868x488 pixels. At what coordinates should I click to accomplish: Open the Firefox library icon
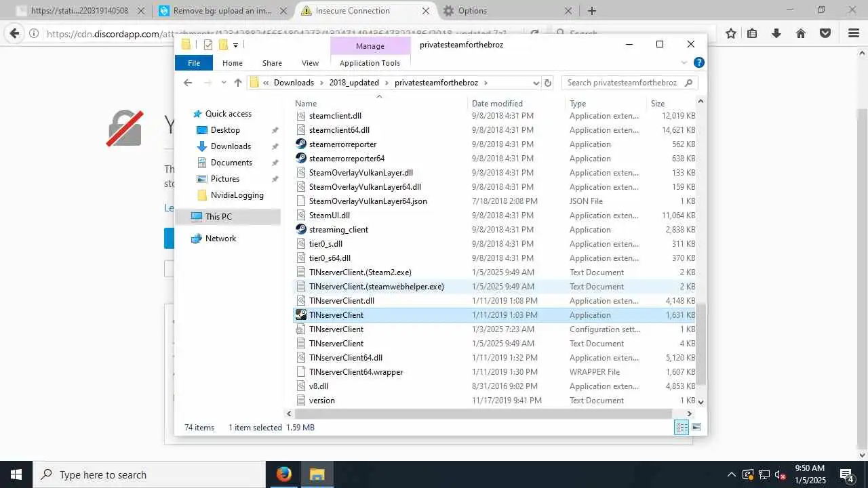pos(752,33)
